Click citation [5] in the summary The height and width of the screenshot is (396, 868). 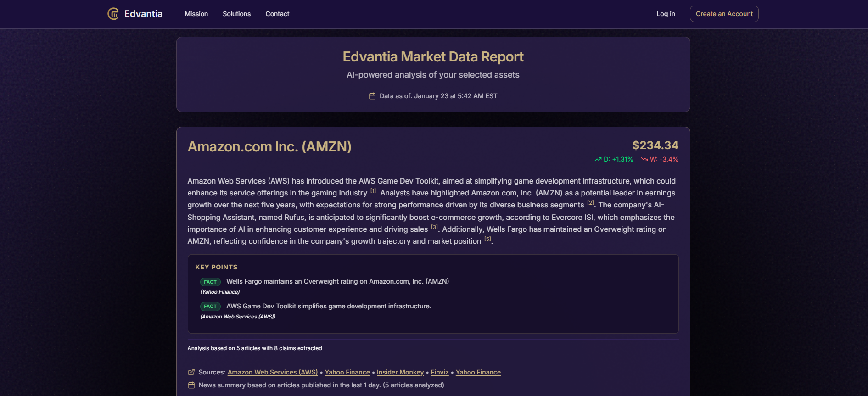point(487,239)
